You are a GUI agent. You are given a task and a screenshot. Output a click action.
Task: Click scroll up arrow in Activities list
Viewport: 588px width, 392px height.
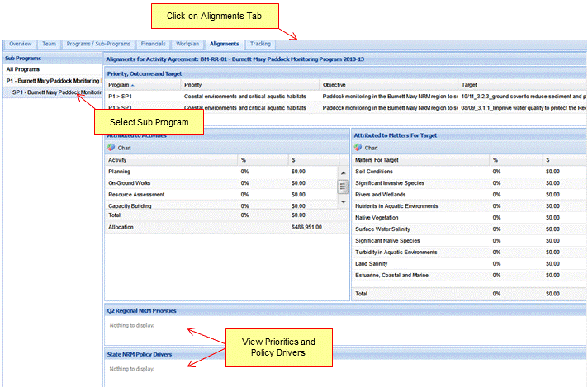click(x=343, y=172)
